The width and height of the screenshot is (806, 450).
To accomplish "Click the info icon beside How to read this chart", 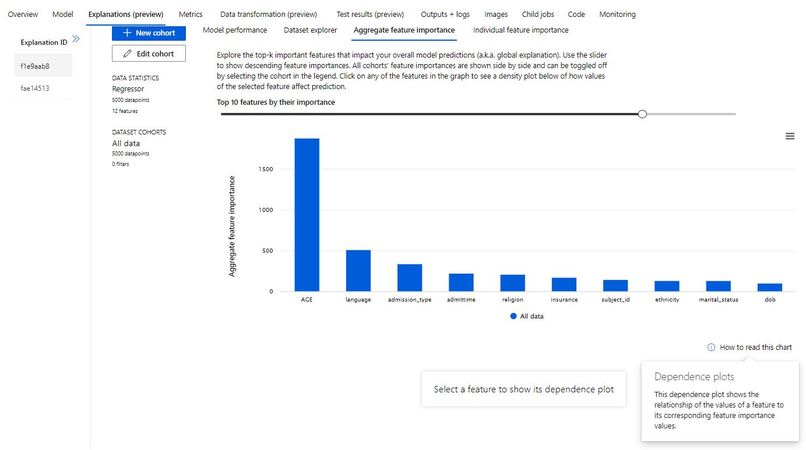I will coord(711,347).
